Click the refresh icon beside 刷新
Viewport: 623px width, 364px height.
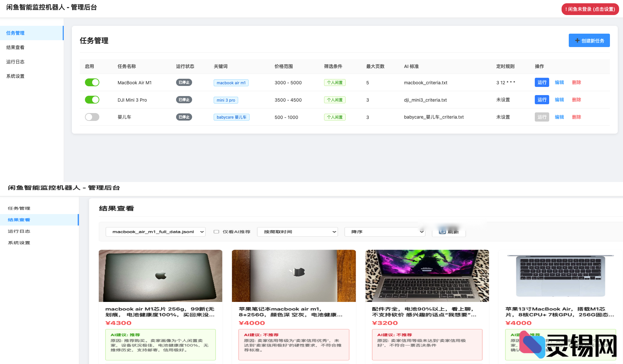[x=442, y=232]
